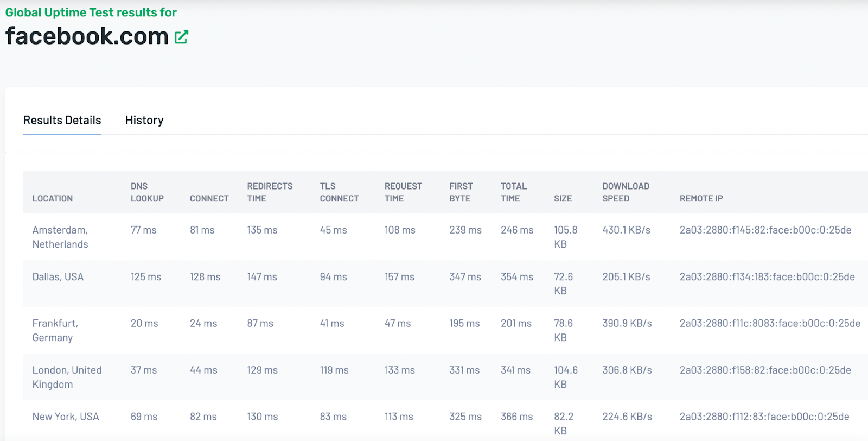Select London redirects time 129 ms

point(263,370)
